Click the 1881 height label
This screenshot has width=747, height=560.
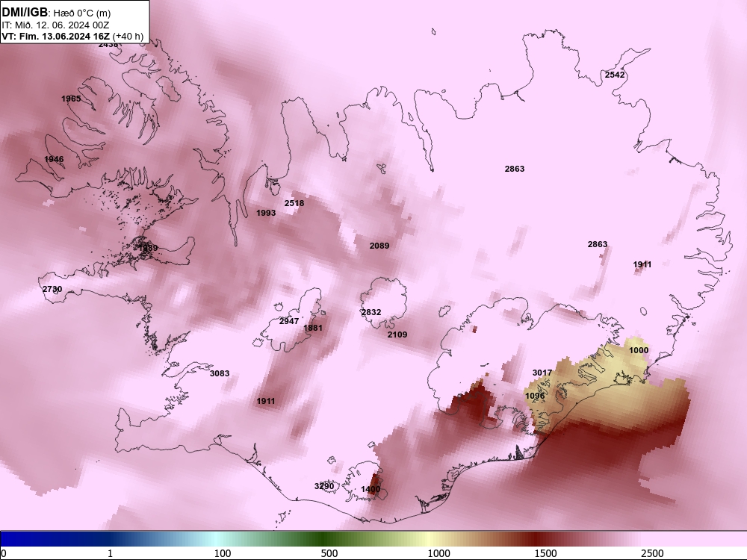313,328
